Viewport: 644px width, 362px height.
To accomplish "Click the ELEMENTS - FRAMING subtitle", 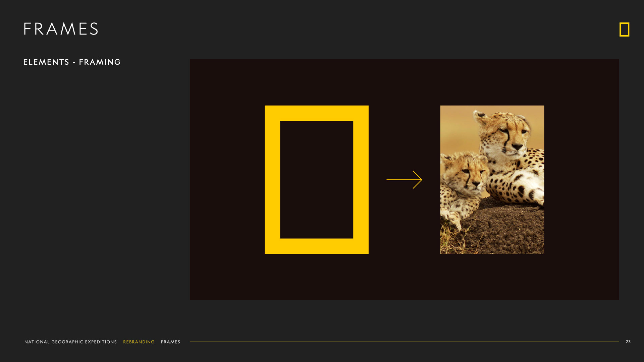I will click(72, 62).
